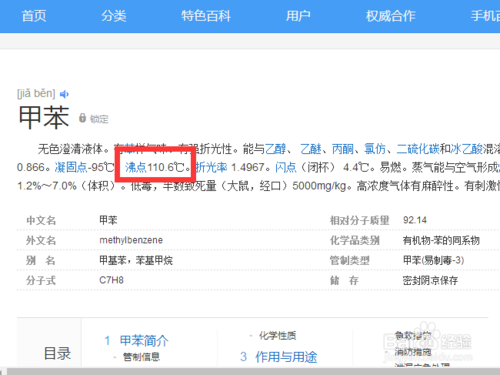Screen dimensions: 500x375
Task: Open the 权威合作 menu item
Action: coord(390,16)
